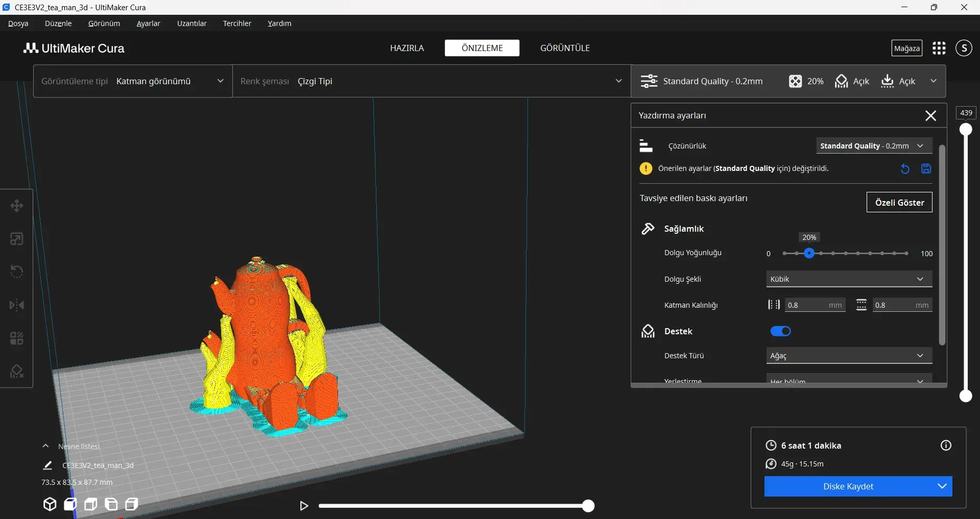Open Görüntüleme tipi view type dropdown
Viewport: 980px width, 519px height.
click(x=133, y=81)
